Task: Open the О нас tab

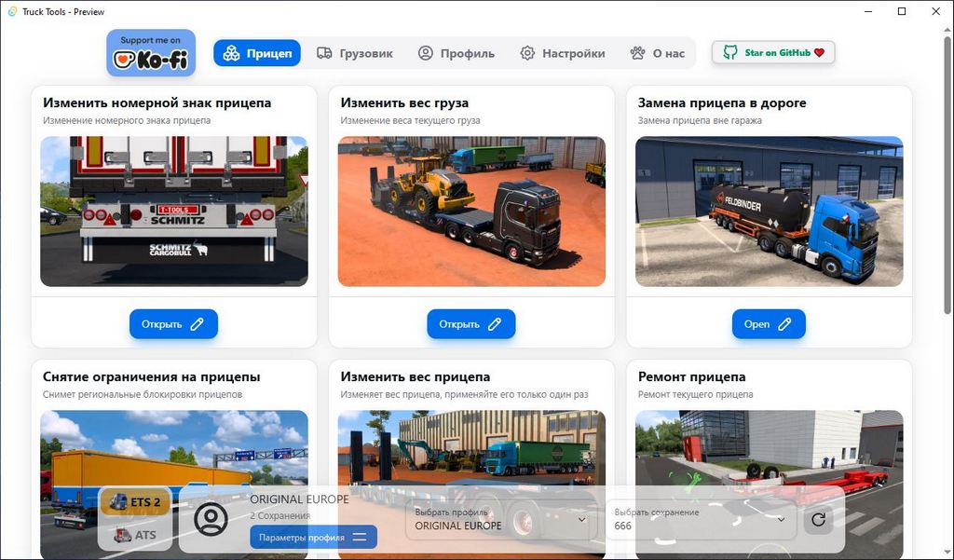Action: (657, 53)
